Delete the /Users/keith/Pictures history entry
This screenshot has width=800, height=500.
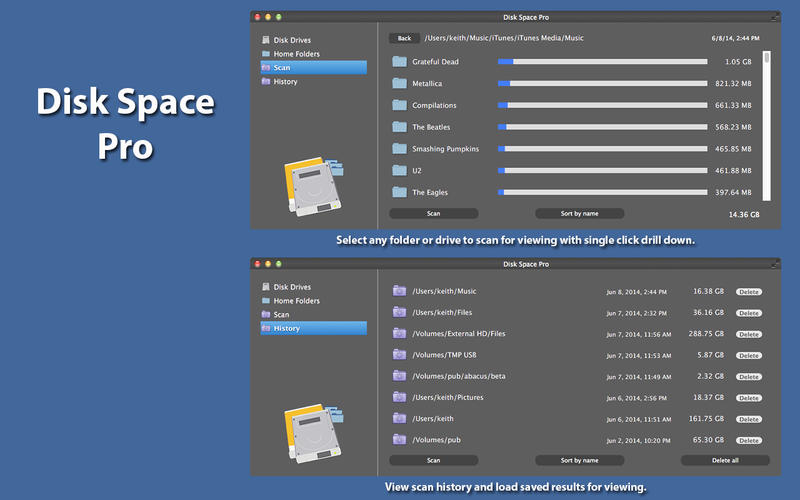click(748, 398)
